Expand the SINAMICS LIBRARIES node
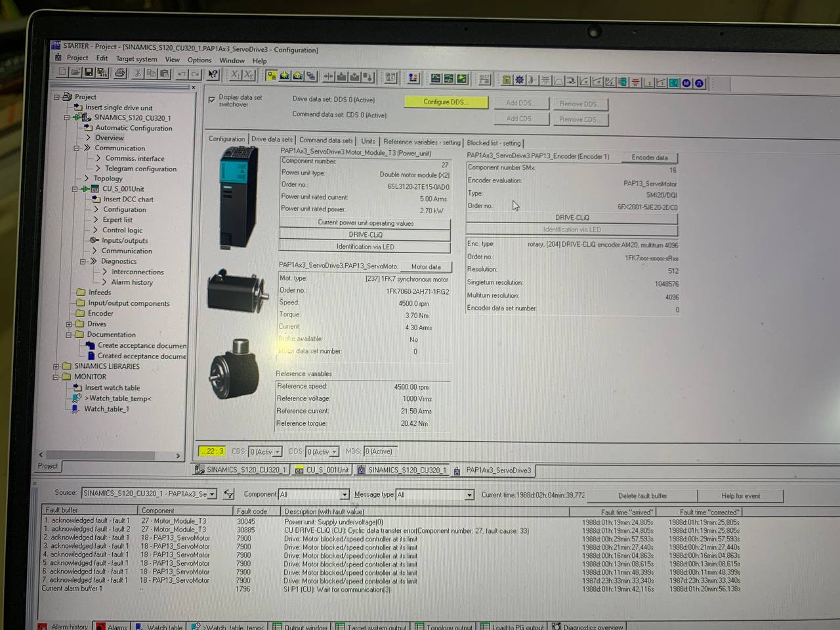The image size is (840, 630). [56, 366]
